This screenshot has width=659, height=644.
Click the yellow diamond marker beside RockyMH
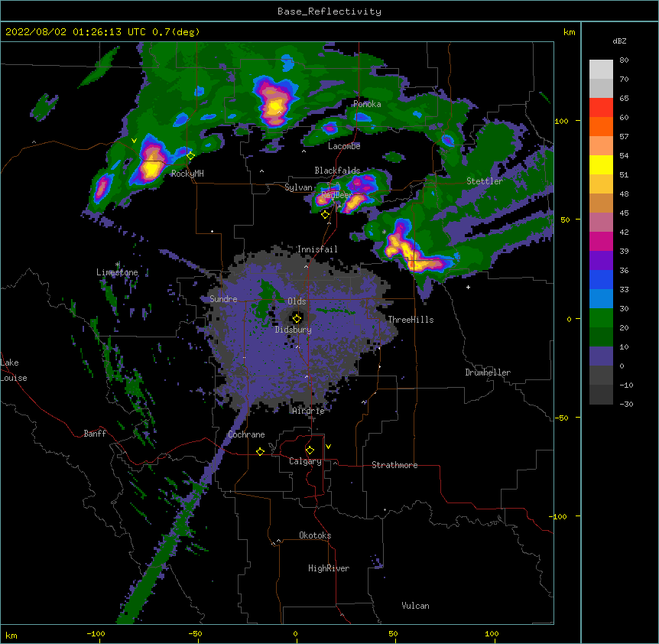point(190,156)
